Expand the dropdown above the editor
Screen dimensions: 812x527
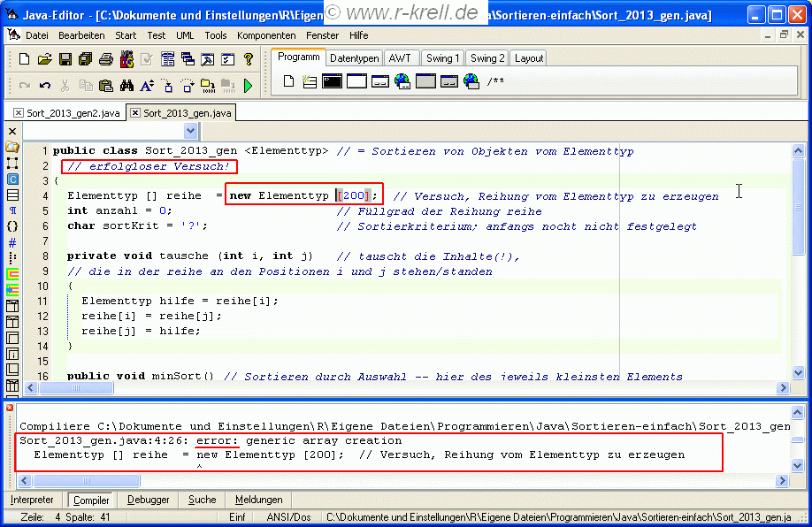(189, 131)
